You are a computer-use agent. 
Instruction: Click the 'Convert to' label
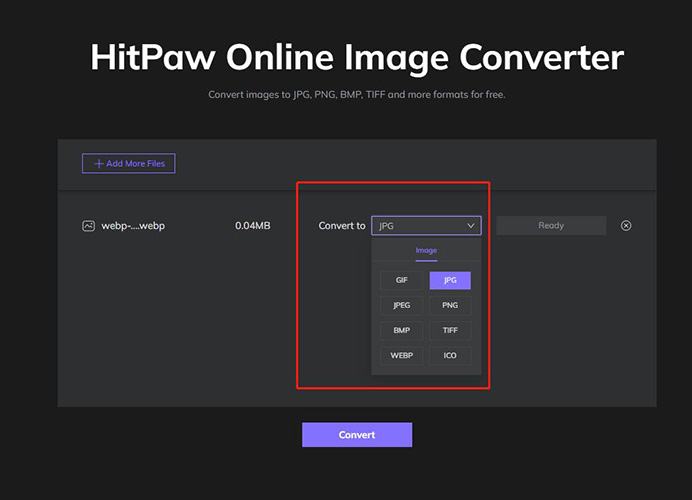tap(342, 226)
